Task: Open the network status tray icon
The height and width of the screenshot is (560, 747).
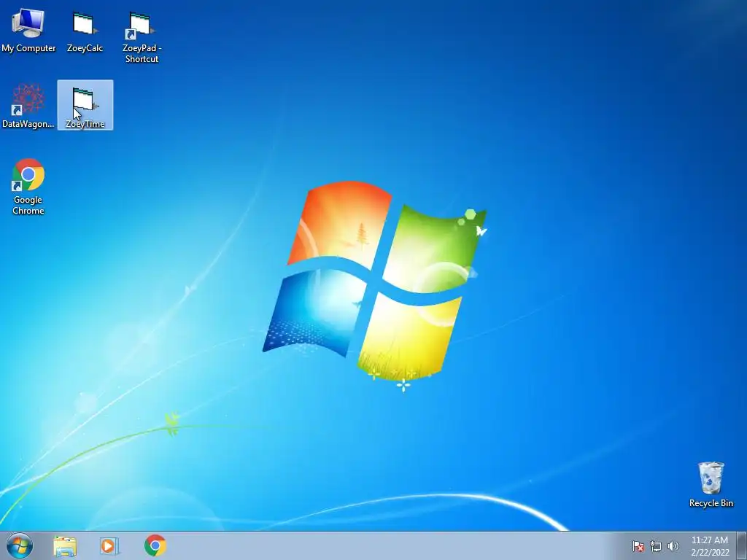Action: coord(656,546)
